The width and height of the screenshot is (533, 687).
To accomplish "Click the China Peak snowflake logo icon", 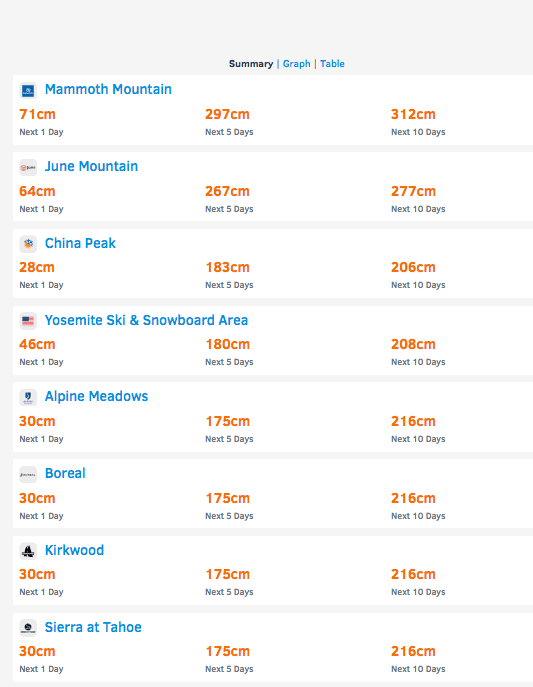I will pos(28,244).
